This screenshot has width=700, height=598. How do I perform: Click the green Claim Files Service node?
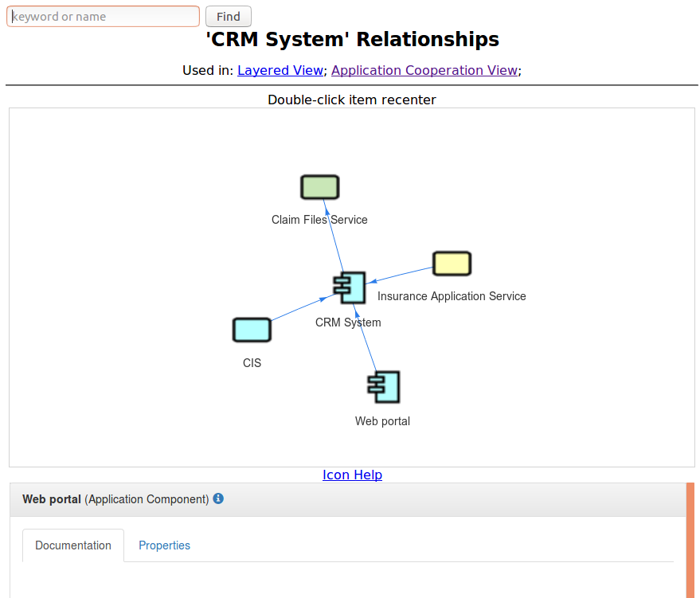pyautogui.click(x=319, y=187)
